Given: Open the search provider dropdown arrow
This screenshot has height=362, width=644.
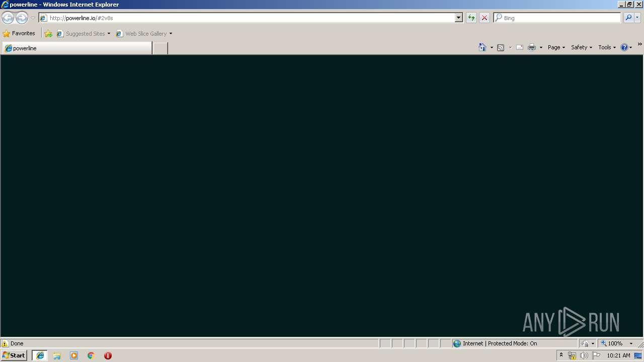Looking at the screenshot, I should click(637, 18).
